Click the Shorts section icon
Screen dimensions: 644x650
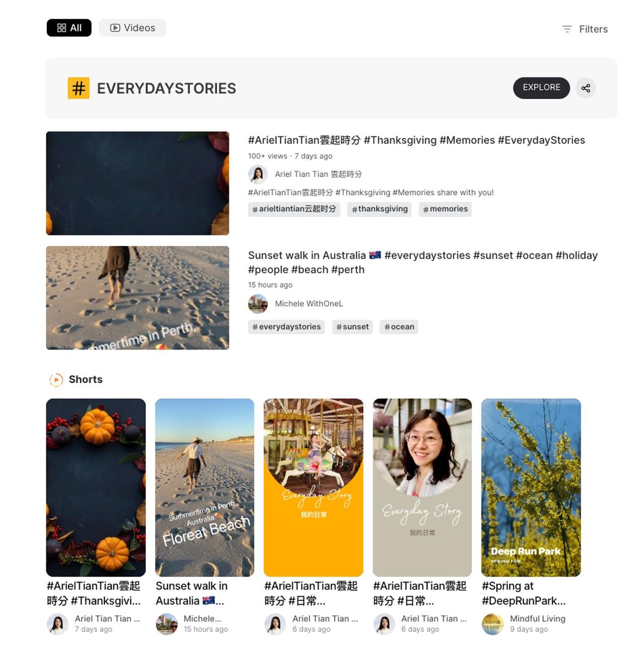(56, 380)
